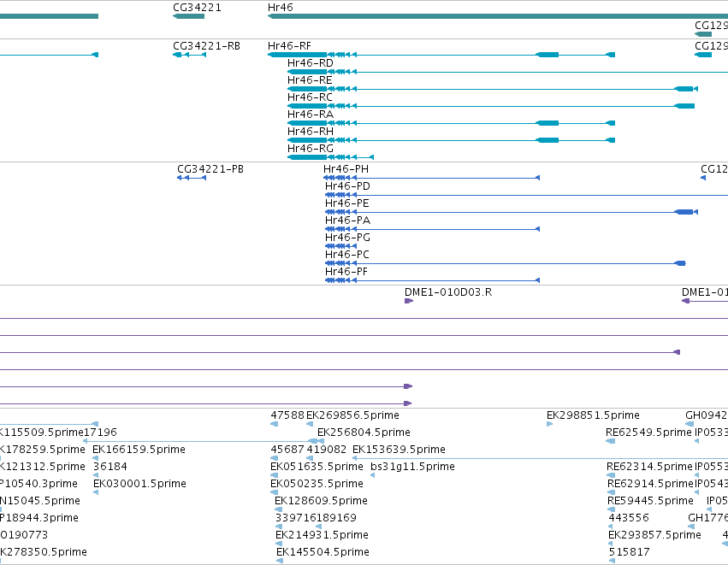Click the 36184 EST label
Image resolution: width=728 pixels, height=565 pixels.
point(110,467)
